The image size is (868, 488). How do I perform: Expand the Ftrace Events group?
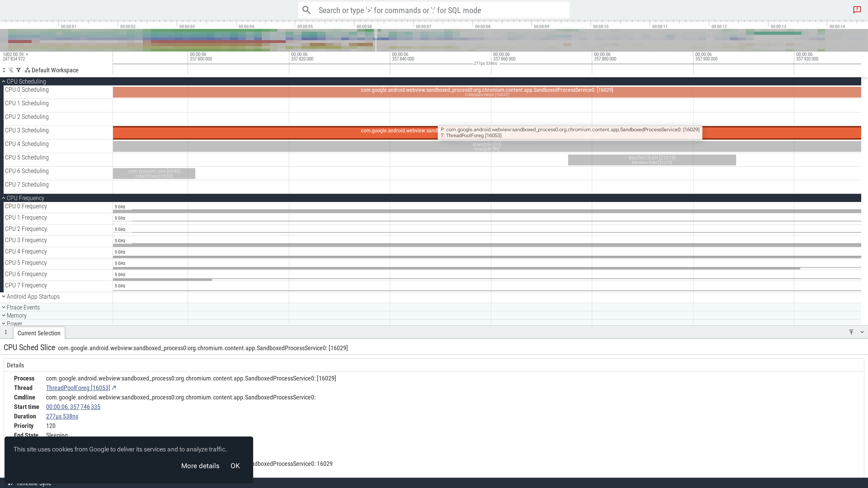point(4,307)
